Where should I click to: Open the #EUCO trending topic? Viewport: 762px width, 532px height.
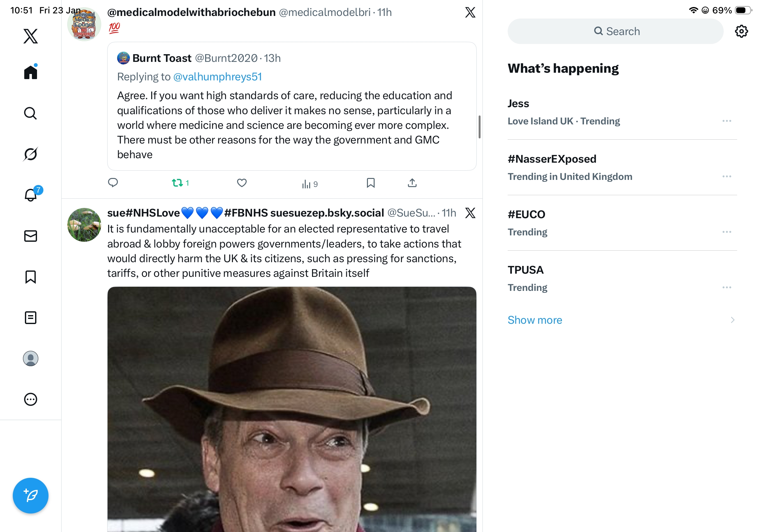coord(527,215)
